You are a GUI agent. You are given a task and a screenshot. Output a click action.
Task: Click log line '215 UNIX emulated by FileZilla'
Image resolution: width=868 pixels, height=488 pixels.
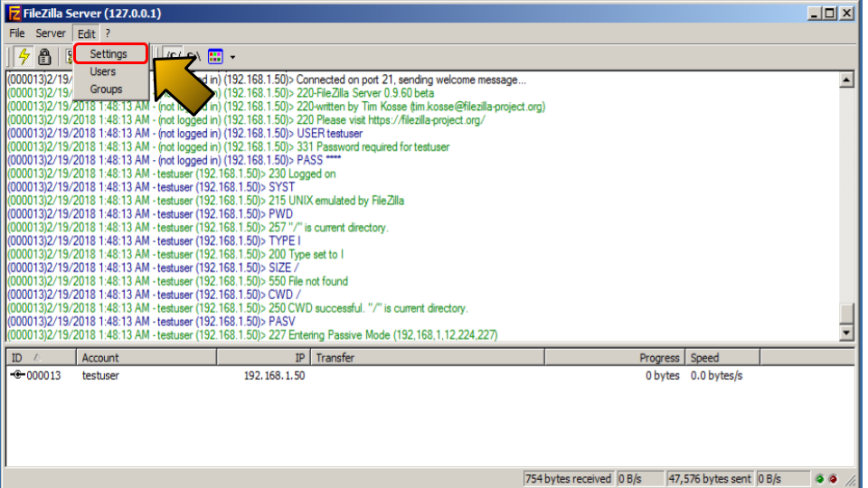point(205,201)
